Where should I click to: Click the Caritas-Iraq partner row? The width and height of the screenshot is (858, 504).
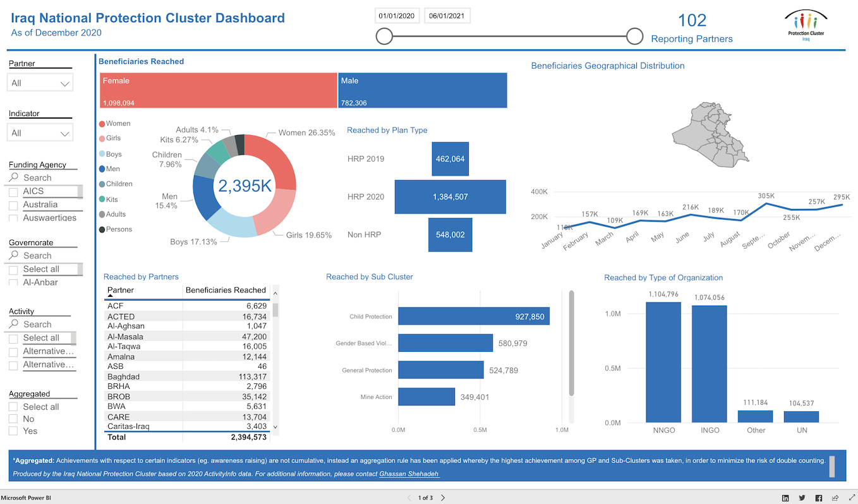coord(188,426)
